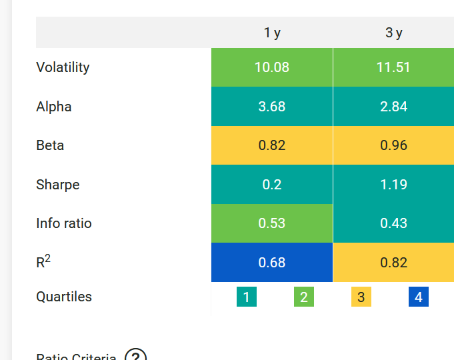Click the 1 y column header
Viewport: 465px width, 360px height.
pyautogui.click(x=272, y=33)
